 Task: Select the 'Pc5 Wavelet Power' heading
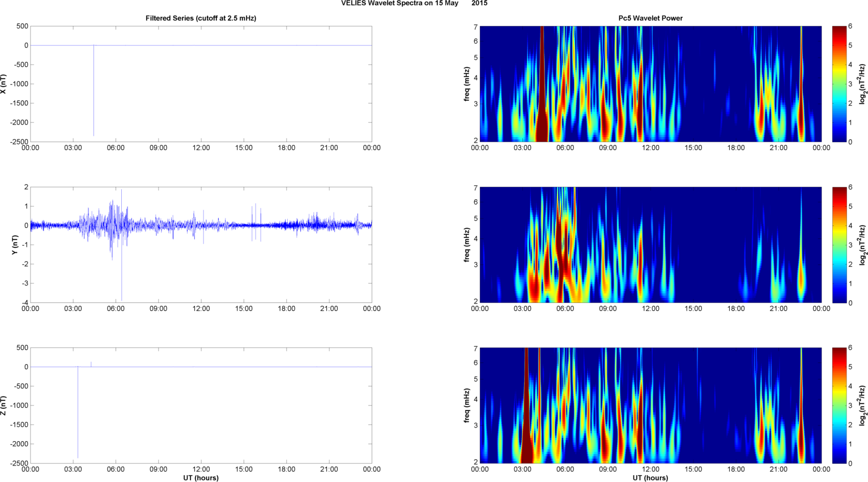(x=650, y=18)
